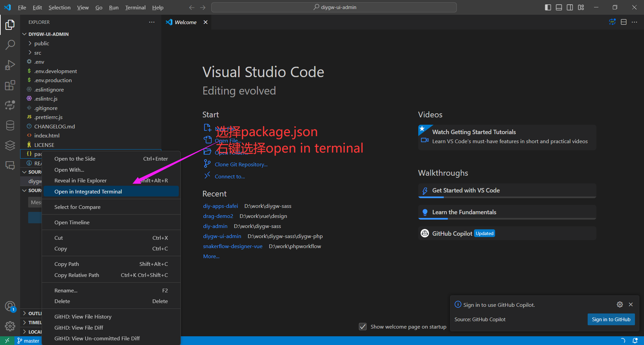Go back with the navigation arrow
Viewport: 644px width, 345px height.
pos(192,7)
